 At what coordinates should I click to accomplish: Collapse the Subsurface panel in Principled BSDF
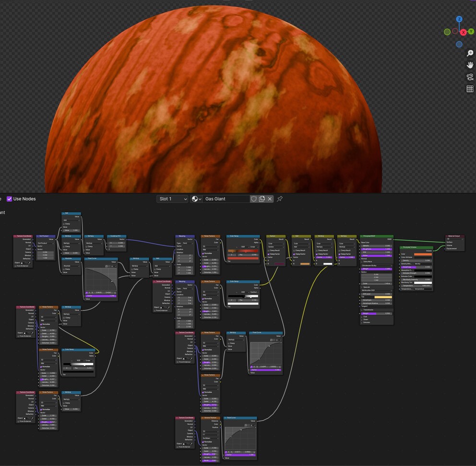pyautogui.click(x=362, y=262)
